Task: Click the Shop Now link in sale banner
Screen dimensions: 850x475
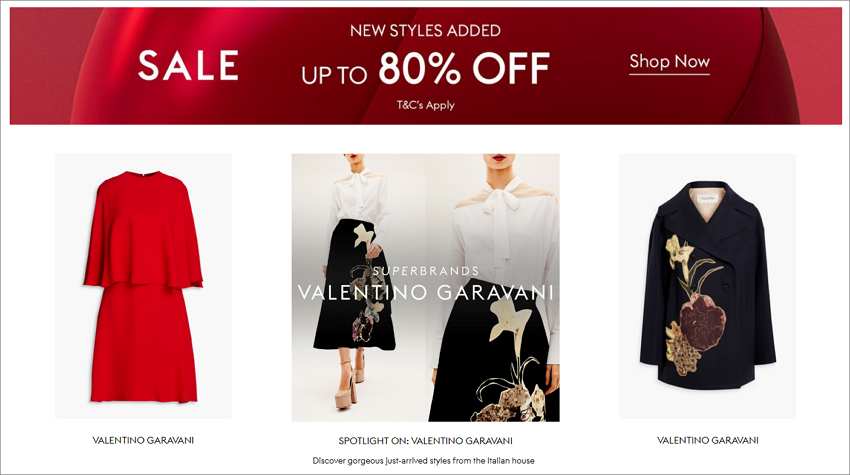Action: (669, 62)
